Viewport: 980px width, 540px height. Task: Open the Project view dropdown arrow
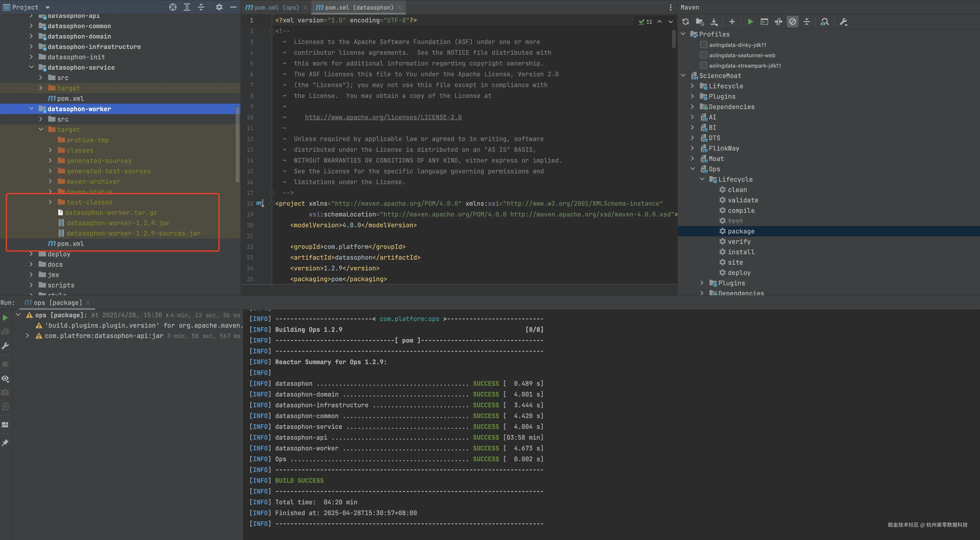[x=47, y=7]
